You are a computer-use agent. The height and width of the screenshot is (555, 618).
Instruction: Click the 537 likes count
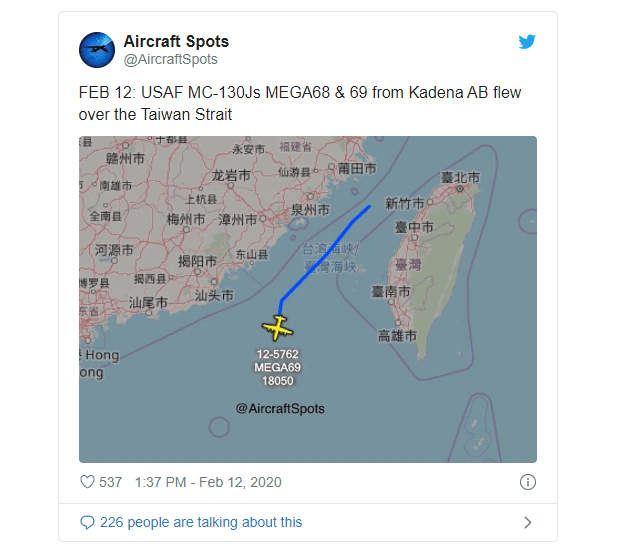click(x=110, y=482)
